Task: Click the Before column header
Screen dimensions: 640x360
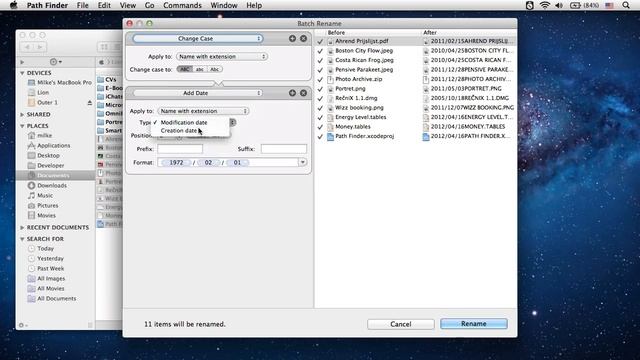Action: tap(336, 32)
